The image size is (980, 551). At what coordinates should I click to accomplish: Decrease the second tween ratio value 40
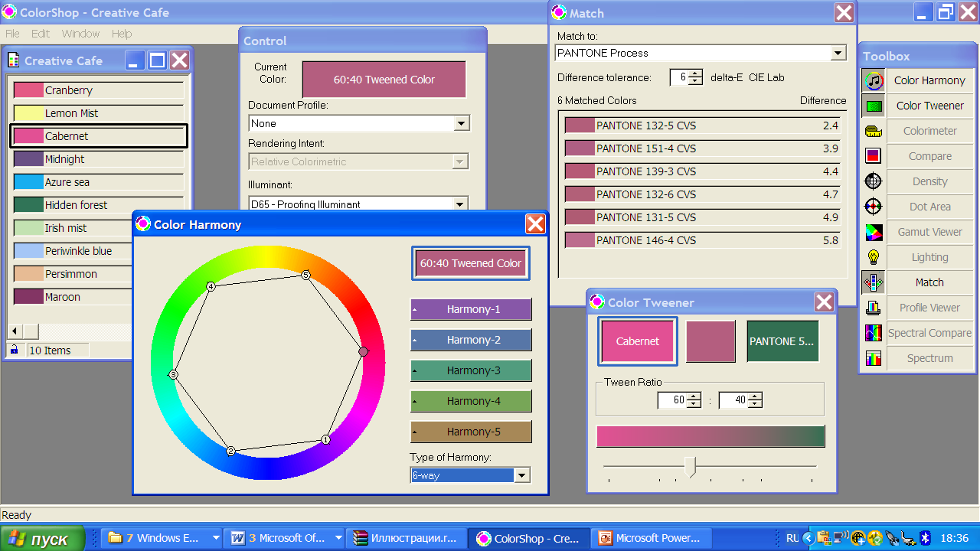tap(756, 404)
